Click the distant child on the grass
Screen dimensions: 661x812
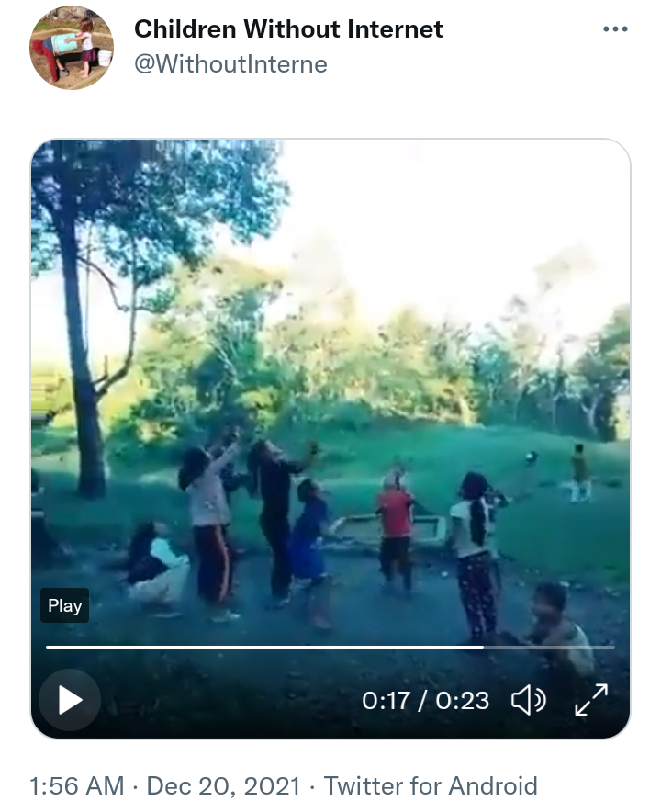579,473
